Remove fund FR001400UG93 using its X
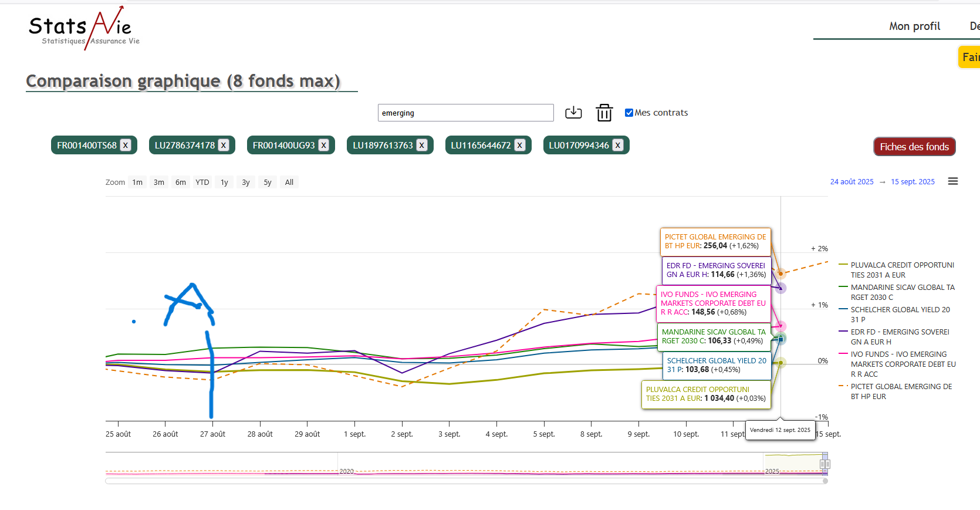The width and height of the screenshot is (980, 510). coord(323,146)
